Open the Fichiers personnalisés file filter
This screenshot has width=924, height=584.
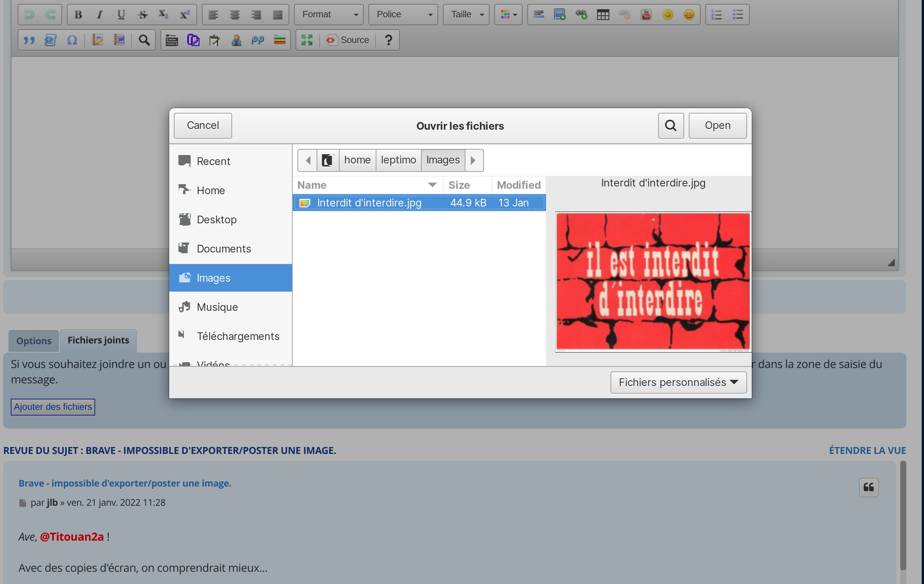pyautogui.click(x=678, y=382)
